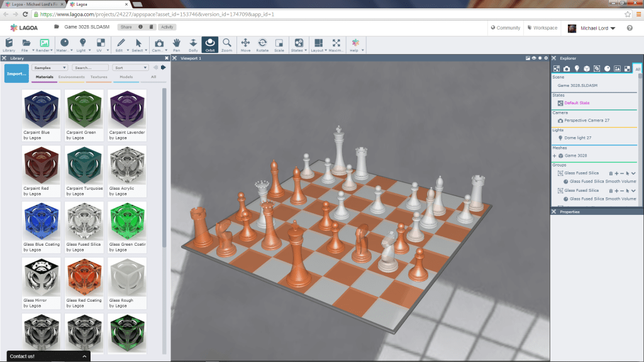Select the Scale tool
644x362 pixels.
point(279,43)
